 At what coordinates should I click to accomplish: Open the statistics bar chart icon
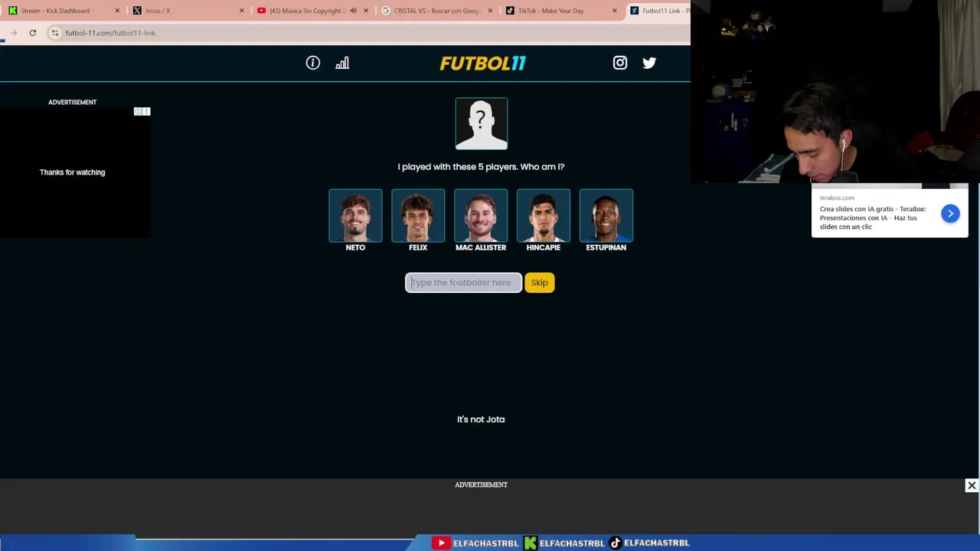[342, 63]
